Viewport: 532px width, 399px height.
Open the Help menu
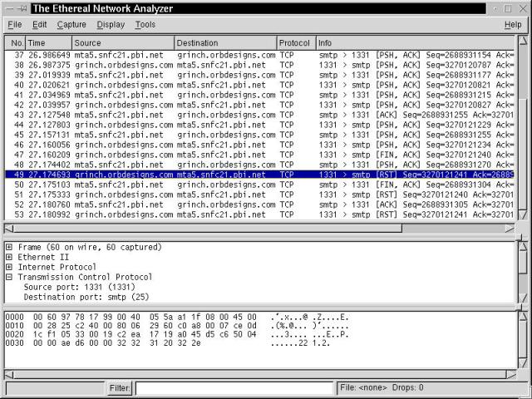(513, 25)
